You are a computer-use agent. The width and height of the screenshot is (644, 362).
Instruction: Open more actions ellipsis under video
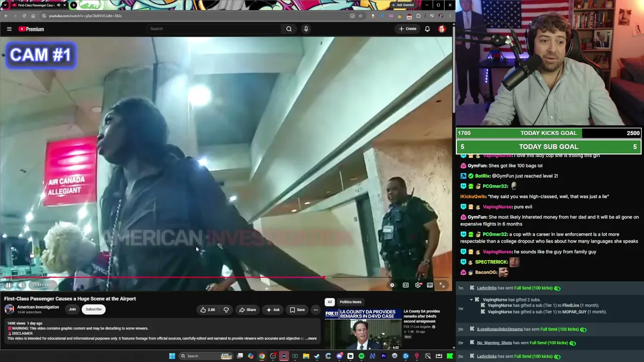[315, 310]
